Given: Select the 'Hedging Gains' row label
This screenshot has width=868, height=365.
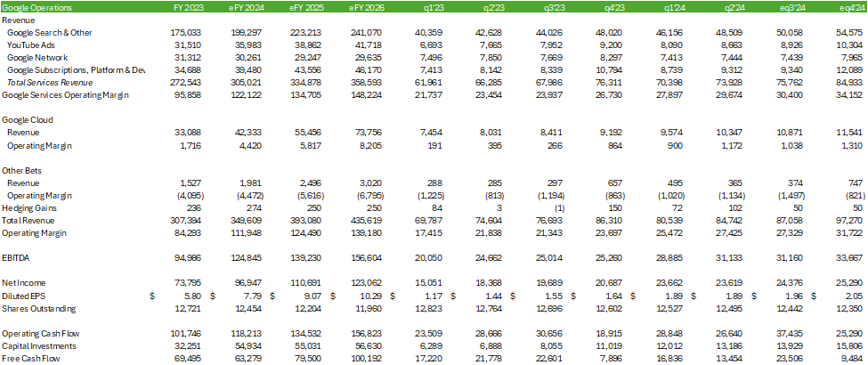Looking at the screenshot, I should 29,207.
